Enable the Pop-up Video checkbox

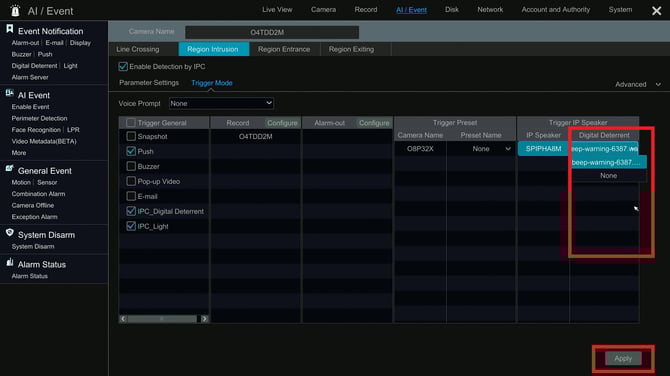pyautogui.click(x=131, y=181)
